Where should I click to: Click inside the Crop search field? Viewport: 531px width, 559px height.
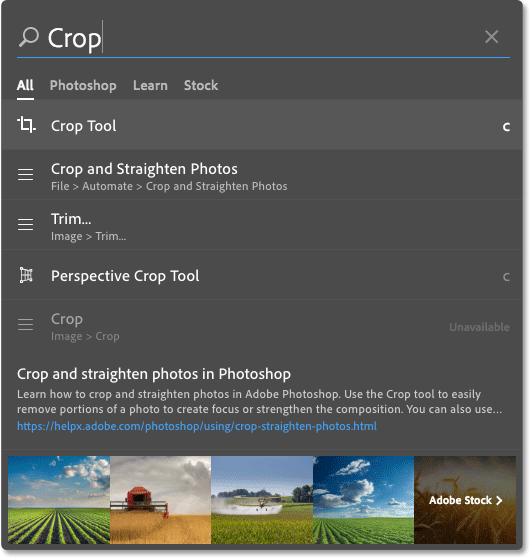[x=264, y=38]
